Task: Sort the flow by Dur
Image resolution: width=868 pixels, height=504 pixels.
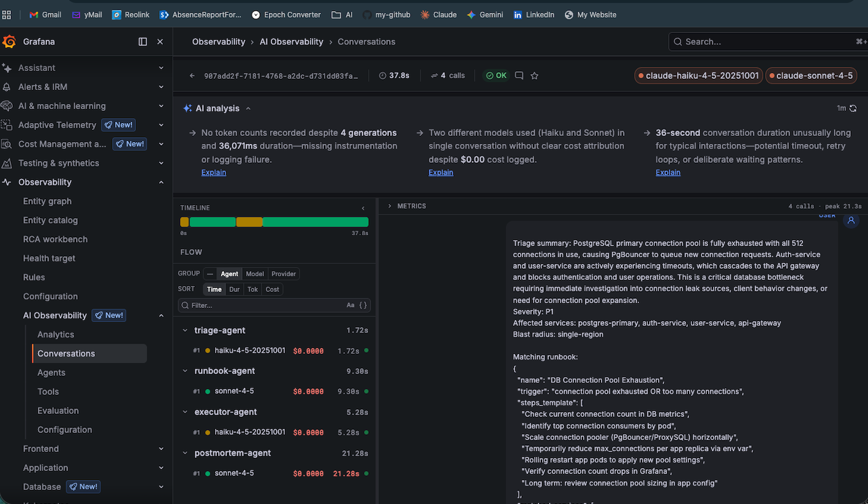Action: 234,289
